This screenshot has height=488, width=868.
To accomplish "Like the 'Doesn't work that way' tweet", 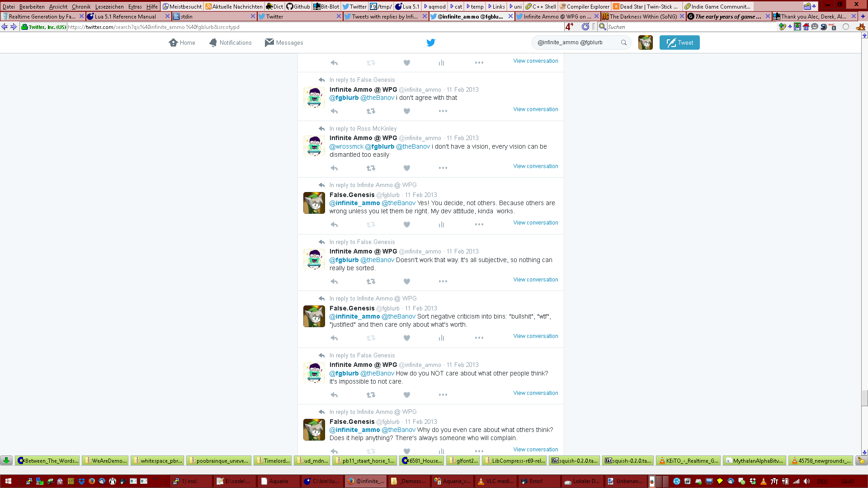I will (406, 282).
